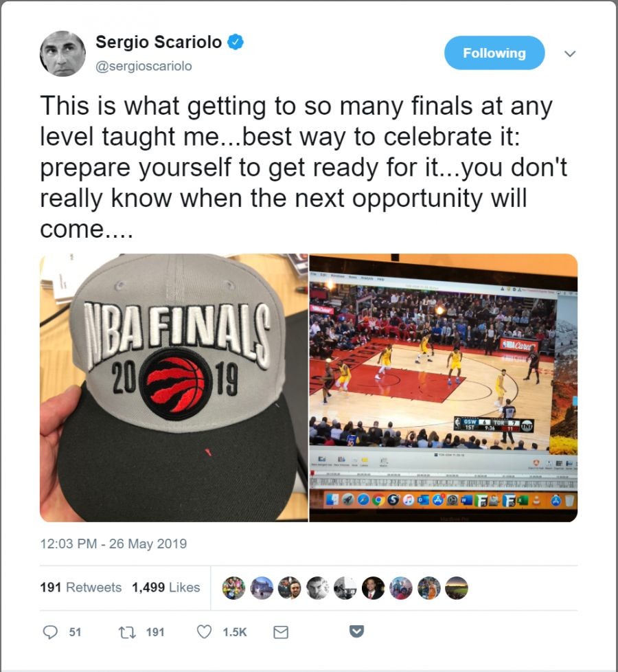Click the Pocket save icon
The image size is (618, 672).
[x=357, y=631]
